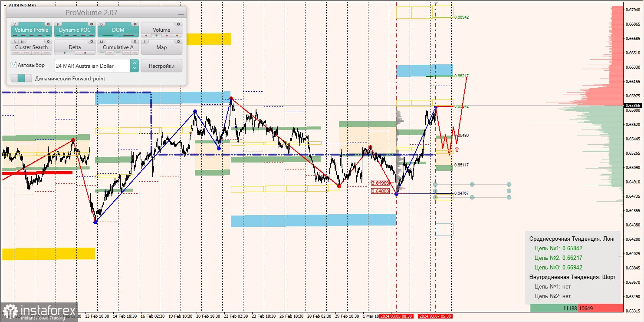Viewport: 644px width, 322px height.
Task: Toggle the Map indicator
Action: pos(161,47)
